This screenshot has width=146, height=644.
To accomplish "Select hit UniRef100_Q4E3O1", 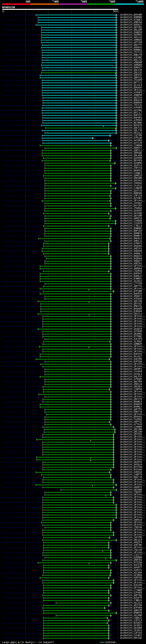I will (131, 248).
